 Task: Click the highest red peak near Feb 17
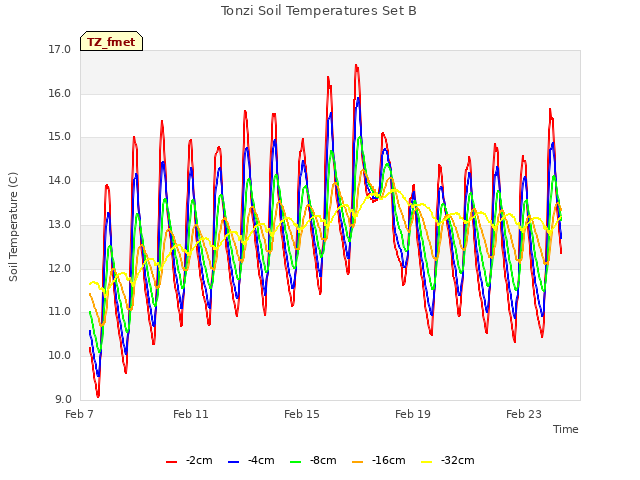pyautogui.click(x=356, y=65)
